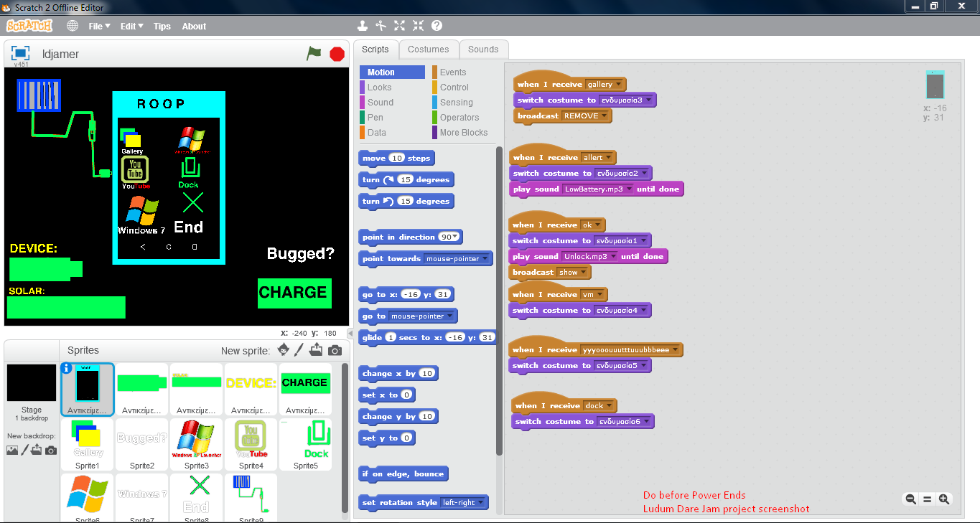Stop the project with red stop sign
The height and width of the screenshot is (523, 980).
337,54
